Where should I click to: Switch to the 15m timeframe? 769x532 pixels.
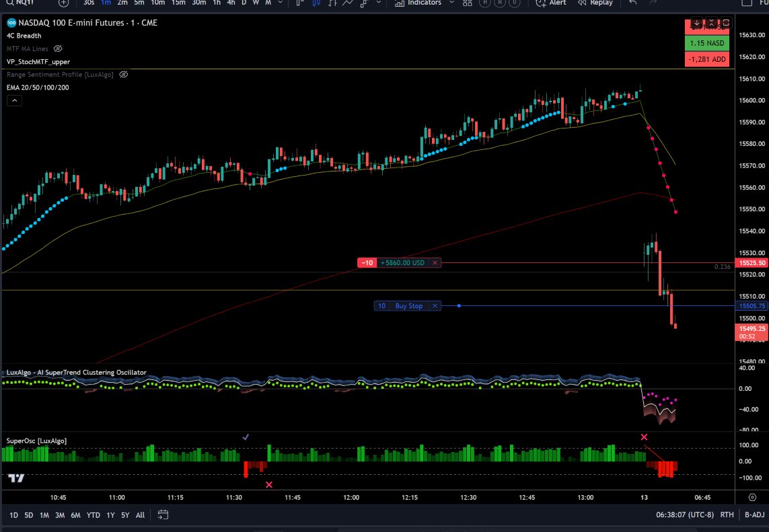pyautogui.click(x=178, y=3)
